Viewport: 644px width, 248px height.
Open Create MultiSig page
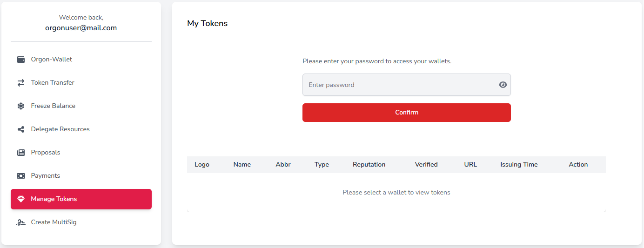pos(54,222)
